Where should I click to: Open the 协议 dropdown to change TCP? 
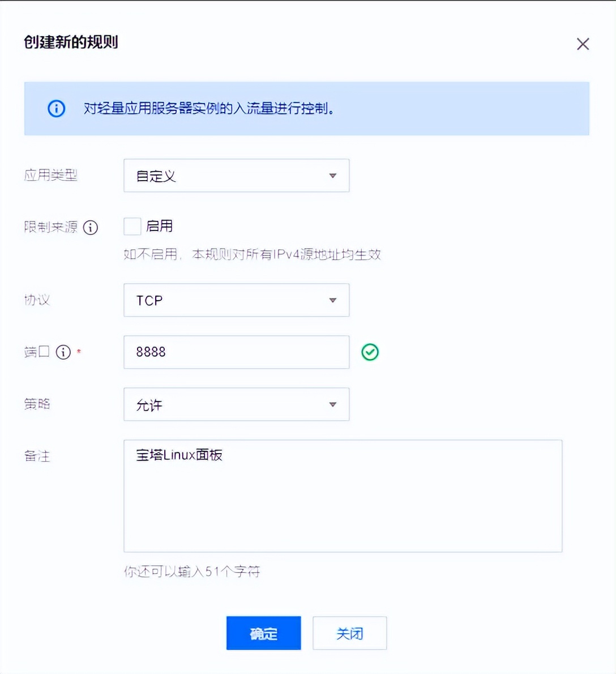tap(236, 300)
